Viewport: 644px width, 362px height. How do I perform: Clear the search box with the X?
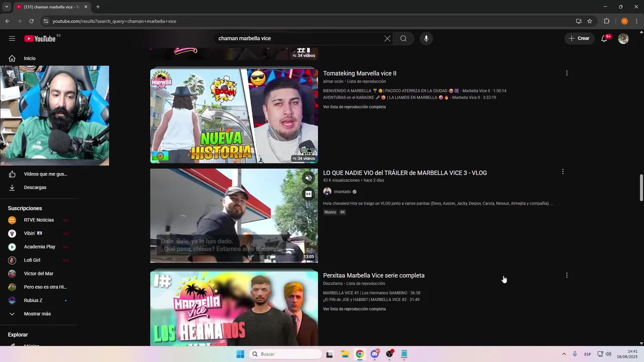tap(387, 39)
